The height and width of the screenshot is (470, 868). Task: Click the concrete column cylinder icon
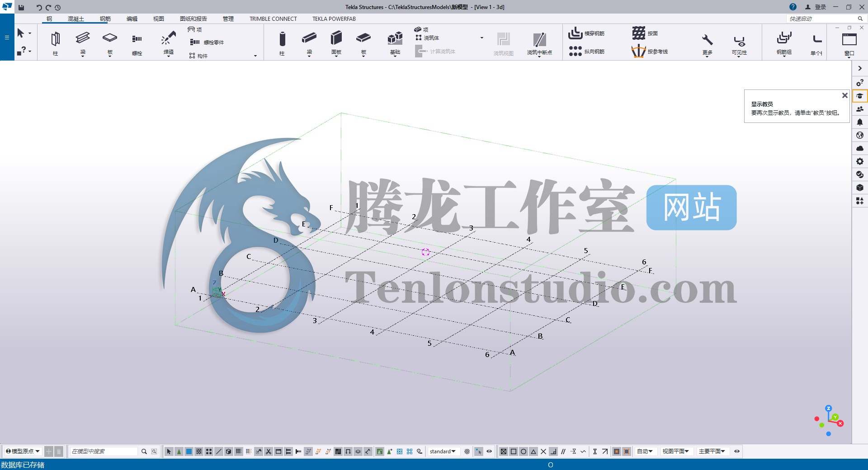282,39
